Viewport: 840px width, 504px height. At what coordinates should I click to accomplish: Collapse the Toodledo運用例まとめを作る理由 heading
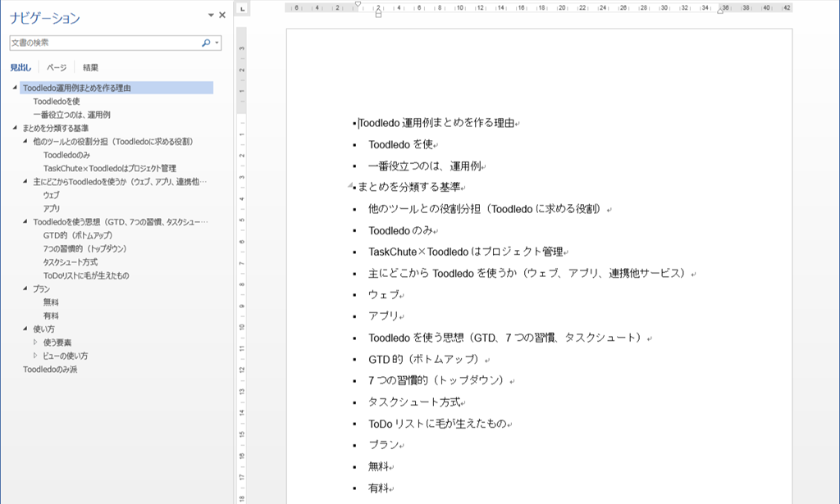pyautogui.click(x=15, y=87)
